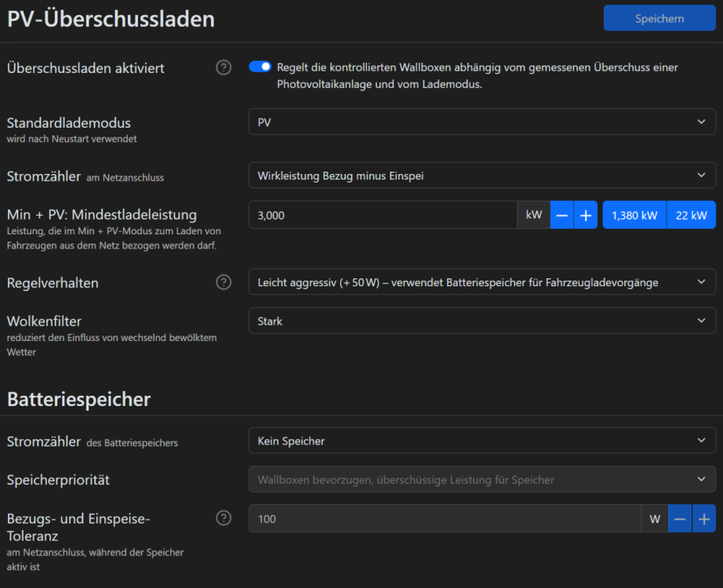Click the Standardlademodus label

[69, 122]
